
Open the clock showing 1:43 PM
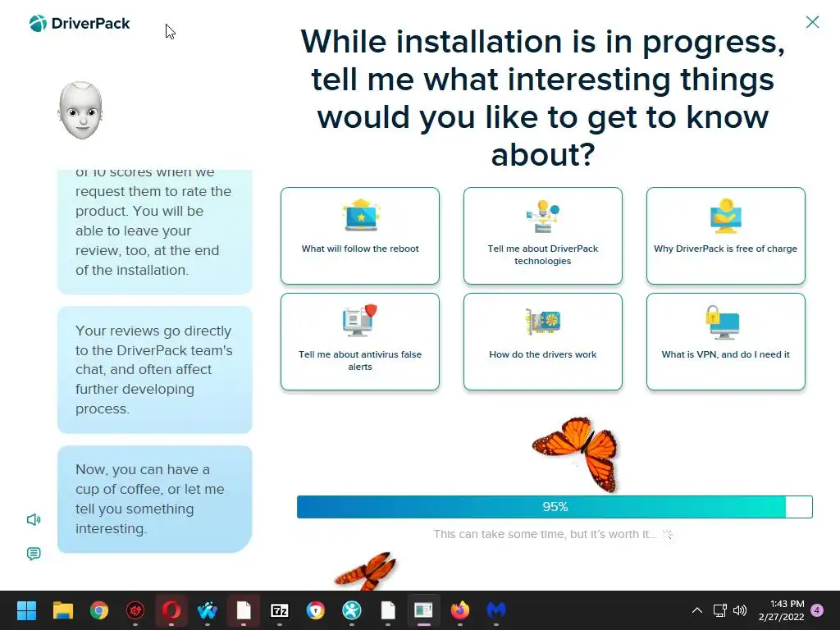pos(782,610)
